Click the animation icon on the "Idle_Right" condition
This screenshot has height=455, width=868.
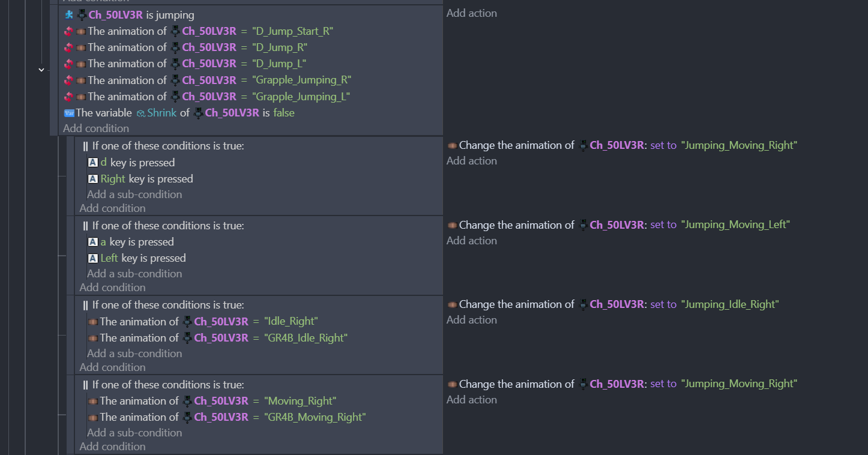[92, 322]
